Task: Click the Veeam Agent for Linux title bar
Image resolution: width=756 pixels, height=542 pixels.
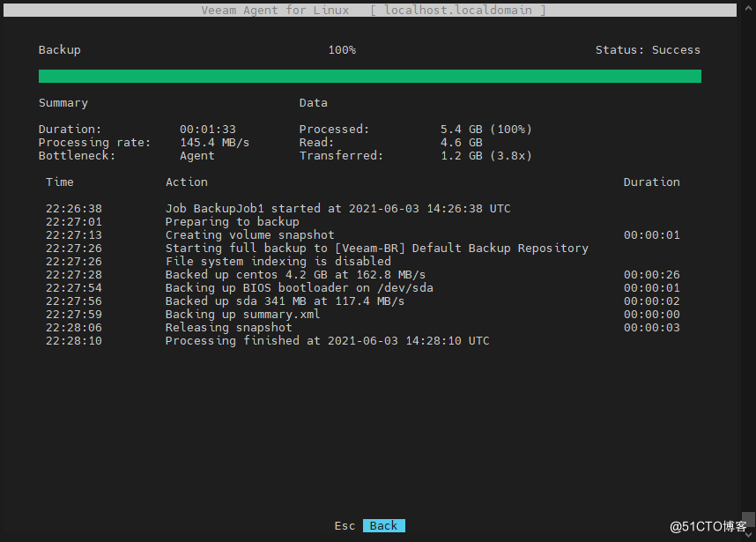Action: pos(370,10)
